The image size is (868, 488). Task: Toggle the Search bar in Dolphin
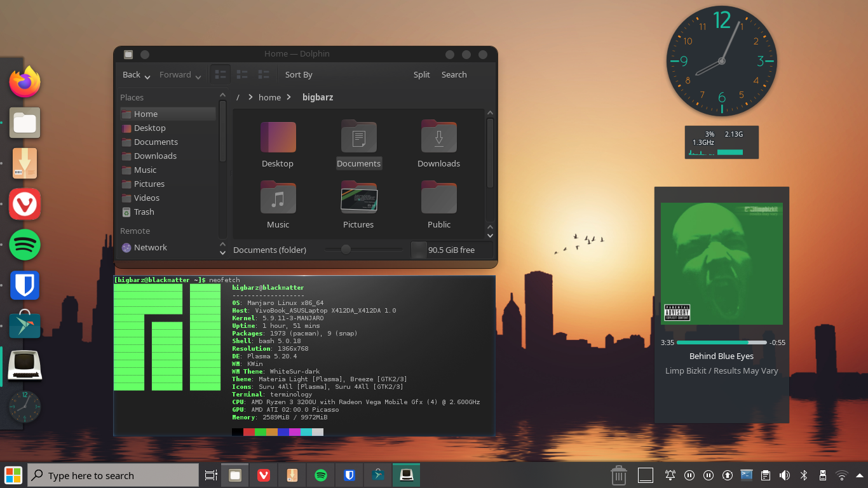[454, 74]
